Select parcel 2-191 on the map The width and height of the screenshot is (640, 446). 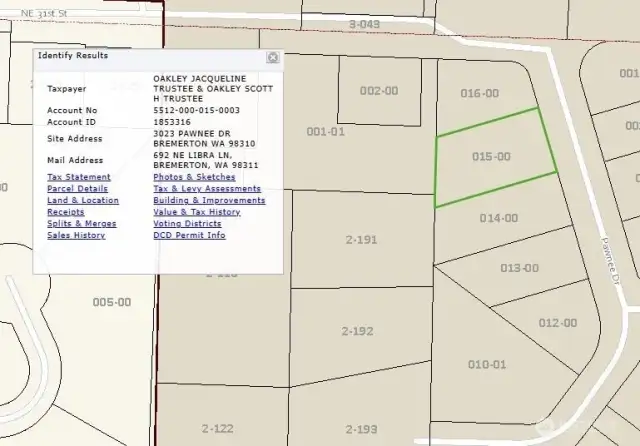coord(361,240)
